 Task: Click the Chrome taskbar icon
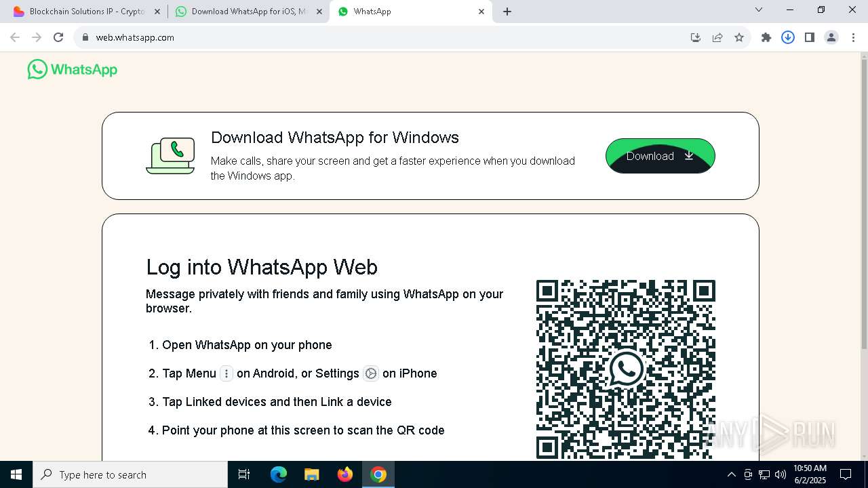pos(378,474)
